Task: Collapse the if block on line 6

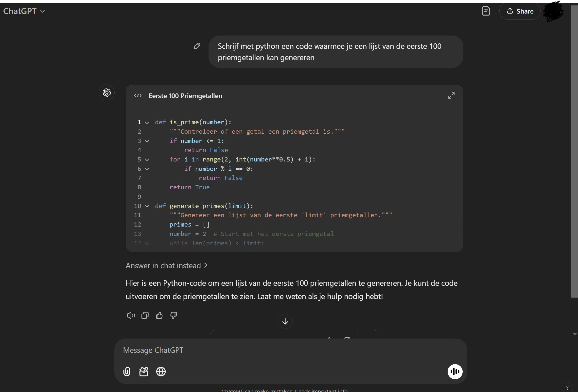Action: [x=147, y=169]
